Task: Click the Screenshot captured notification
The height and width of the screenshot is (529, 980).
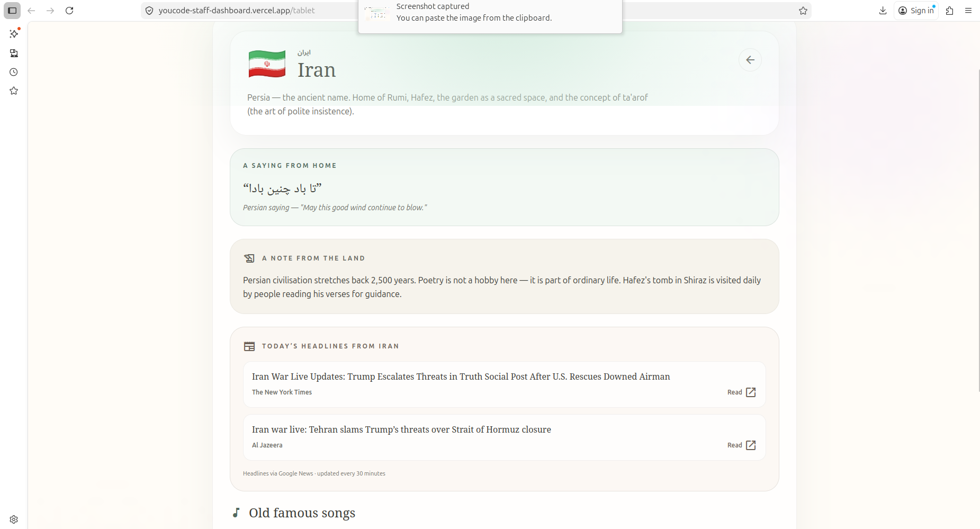Action: [x=490, y=16]
